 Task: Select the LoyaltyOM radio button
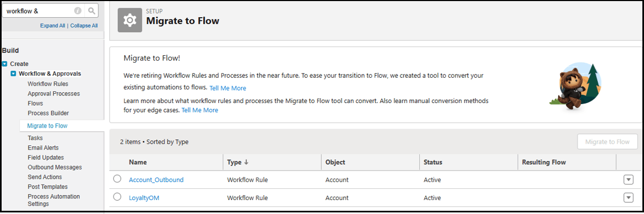(x=117, y=197)
